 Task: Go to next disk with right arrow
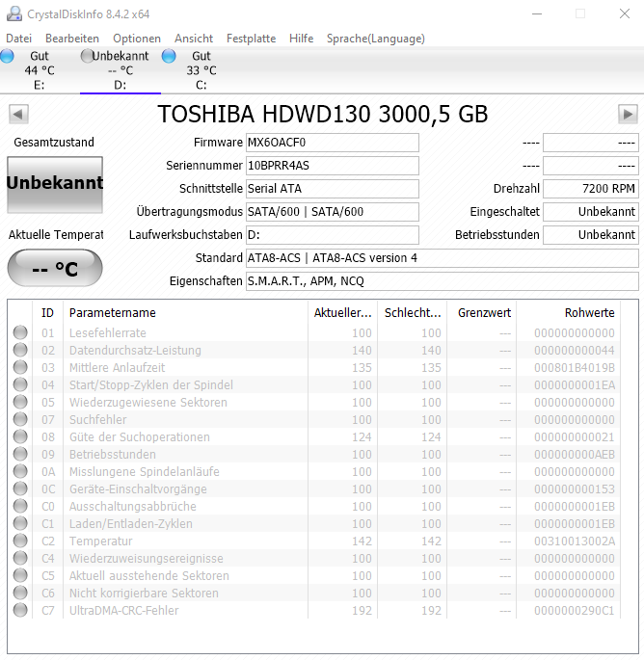coord(628,114)
